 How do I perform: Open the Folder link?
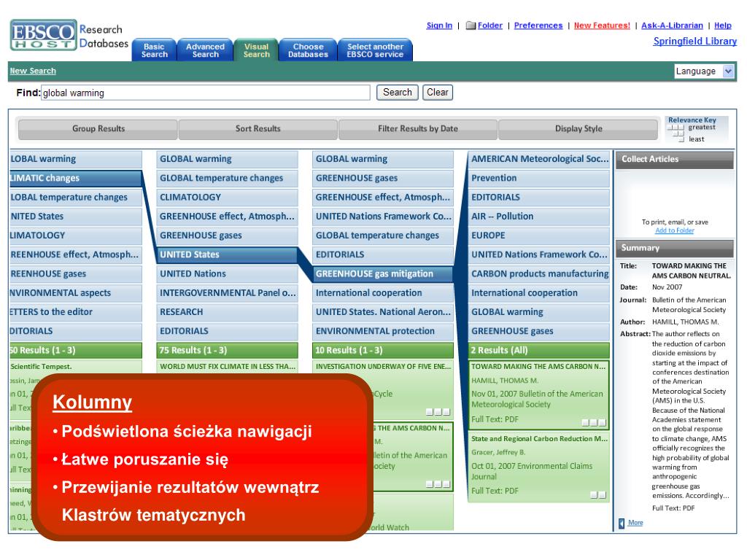point(490,26)
